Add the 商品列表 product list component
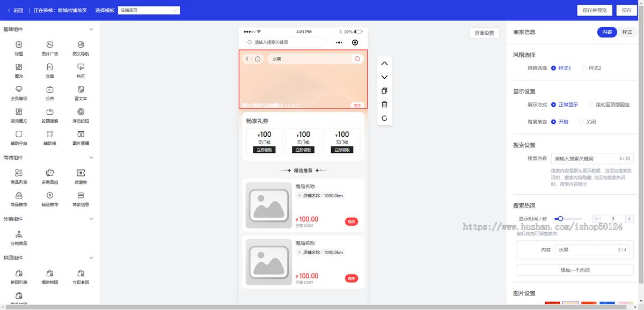Image resolution: width=644 pixels, height=310 pixels. click(19, 178)
